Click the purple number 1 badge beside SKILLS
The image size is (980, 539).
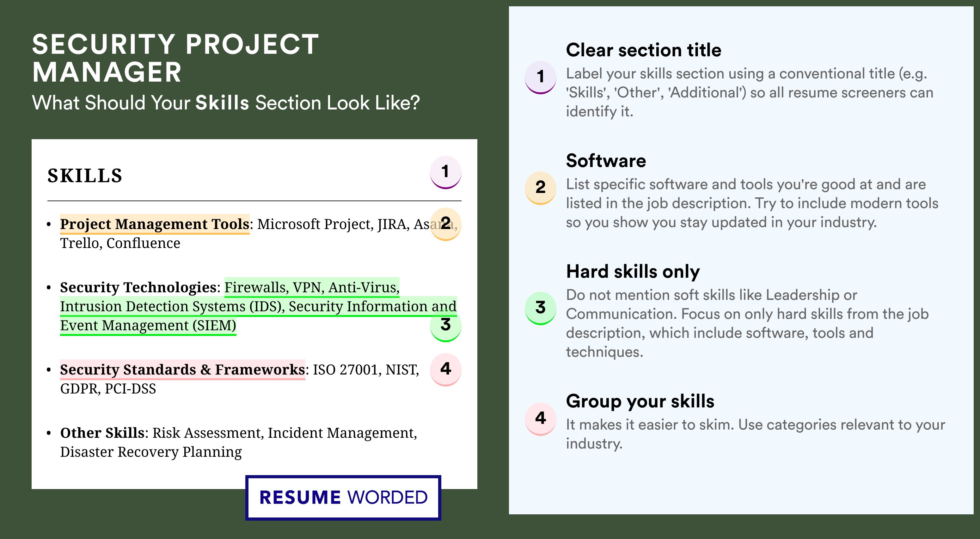[x=445, y=172]
